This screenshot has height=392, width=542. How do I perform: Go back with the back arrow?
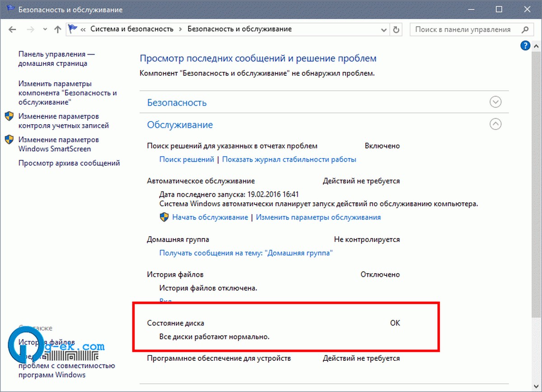point(12,29)
